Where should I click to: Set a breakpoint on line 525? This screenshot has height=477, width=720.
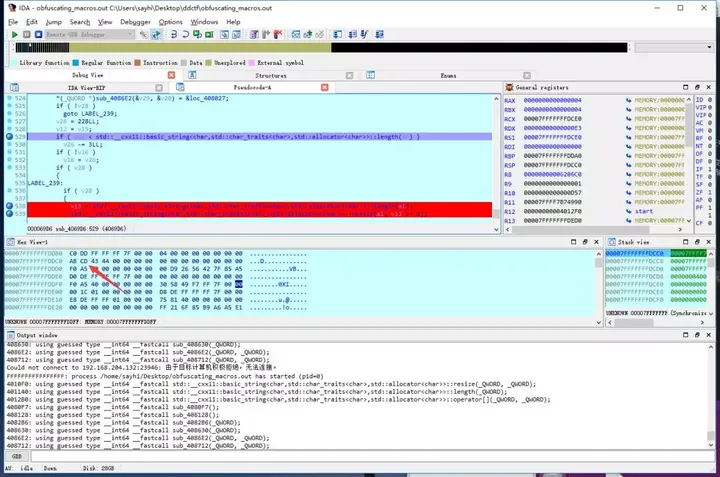tap(9, 106)
